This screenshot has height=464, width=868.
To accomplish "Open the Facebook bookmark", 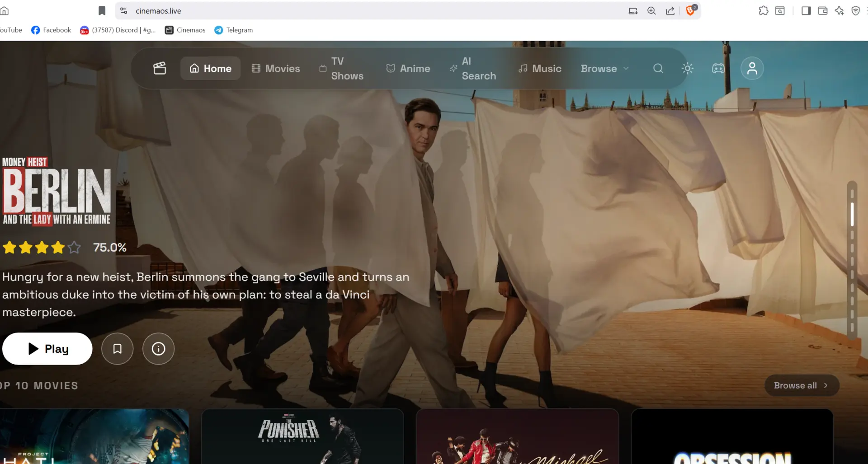I will click(x=51, y=30).
